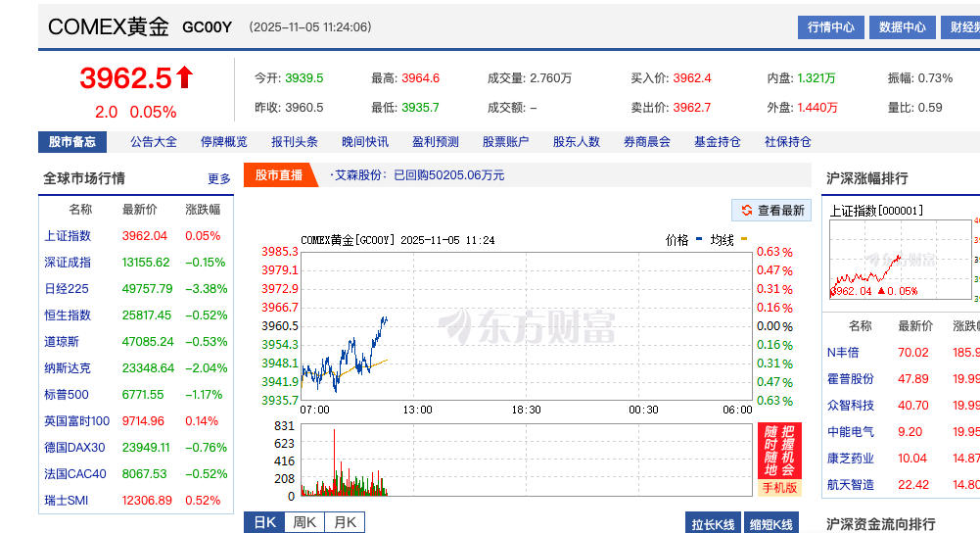Image resolution: width=980 pixels, height=533 pixels.
Task: Click the red triangle in 上证指数 mini chart
Action: coord(881,291)
